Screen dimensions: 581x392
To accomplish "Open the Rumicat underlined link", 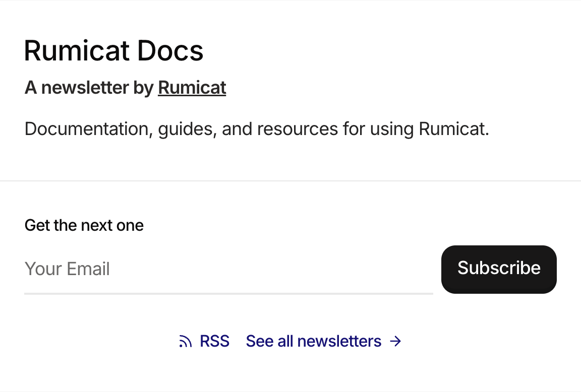I will [x=192, y=88].
